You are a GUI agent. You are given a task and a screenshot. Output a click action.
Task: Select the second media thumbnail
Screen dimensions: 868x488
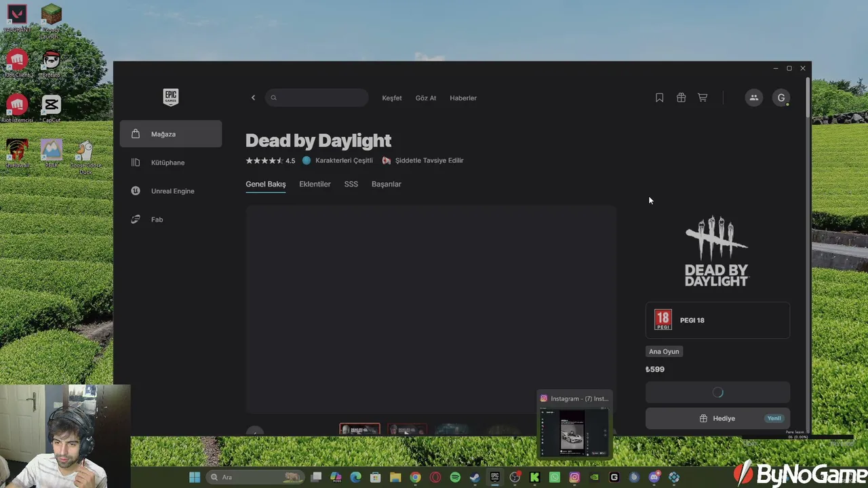(407, 430)
